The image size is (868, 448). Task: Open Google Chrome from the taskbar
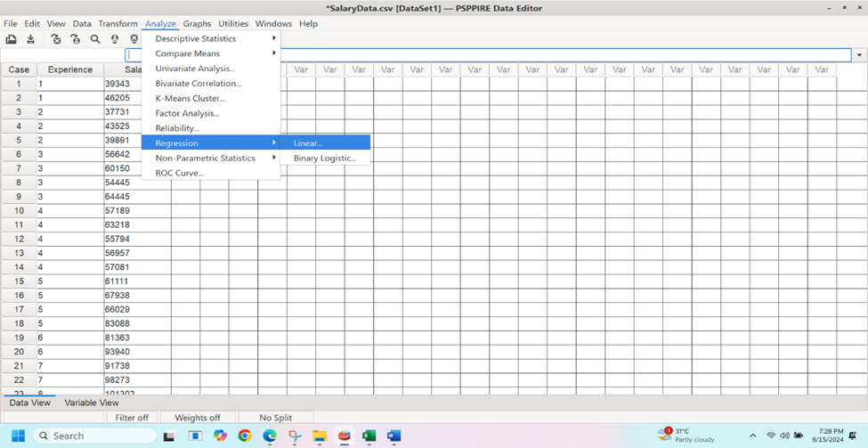245,436
